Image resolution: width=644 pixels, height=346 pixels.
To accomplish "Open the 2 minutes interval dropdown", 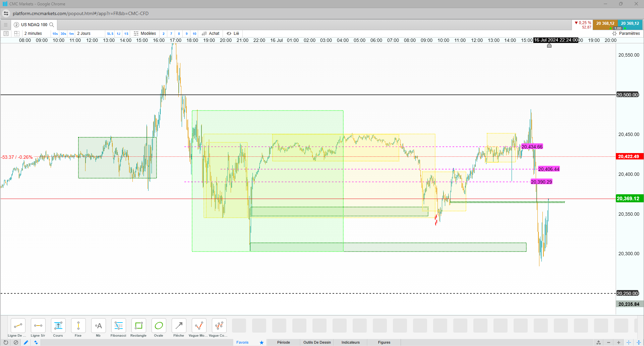I will (33, 33).
